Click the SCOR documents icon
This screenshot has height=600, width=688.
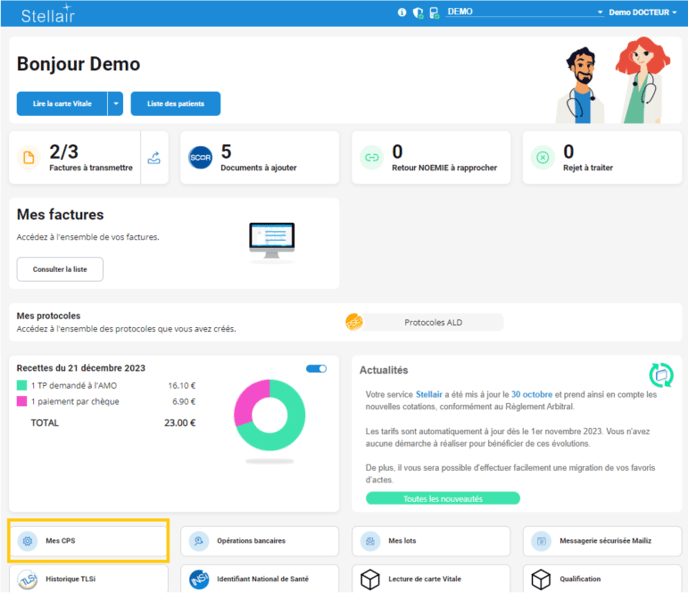click(200, 158)
